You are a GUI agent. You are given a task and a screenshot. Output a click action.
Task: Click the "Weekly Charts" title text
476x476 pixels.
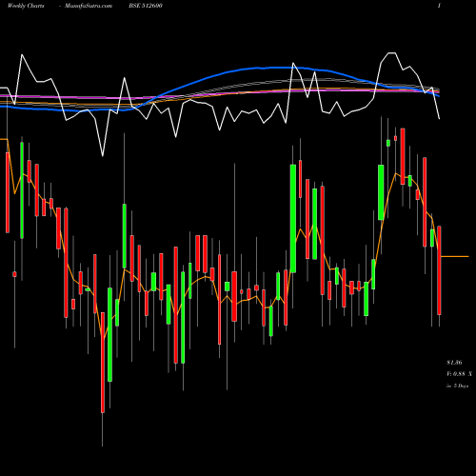26,6
